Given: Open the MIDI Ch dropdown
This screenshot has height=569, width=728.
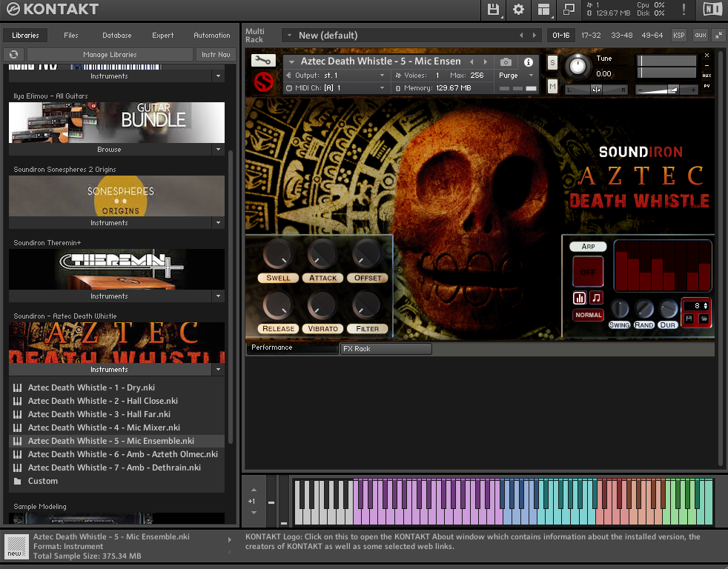Looking at the screenshot, I should pyautogui.click(x=336, y=87).
